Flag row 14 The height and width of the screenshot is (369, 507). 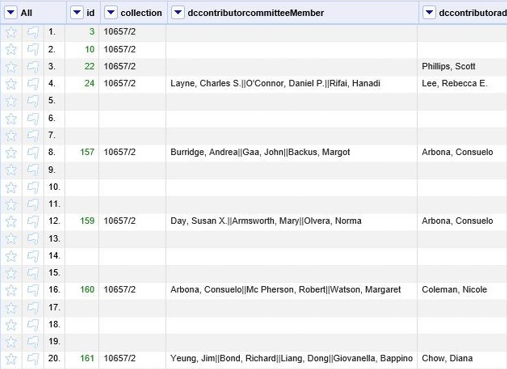(x=33, y=256)
